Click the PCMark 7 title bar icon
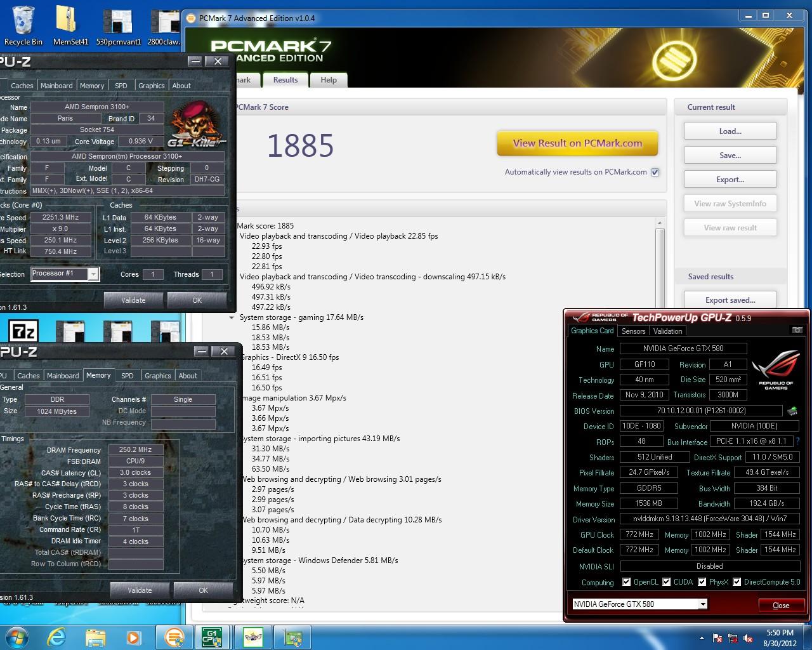 [191, 18]
